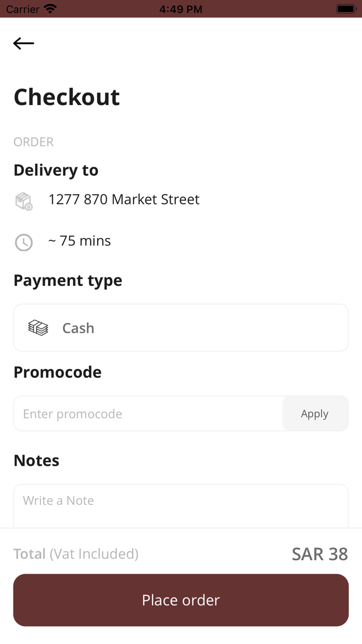Viewport: 362px width, 644px height.
Task: Click the clock icon beside delivery time
Action: click(x=24, y=242)
